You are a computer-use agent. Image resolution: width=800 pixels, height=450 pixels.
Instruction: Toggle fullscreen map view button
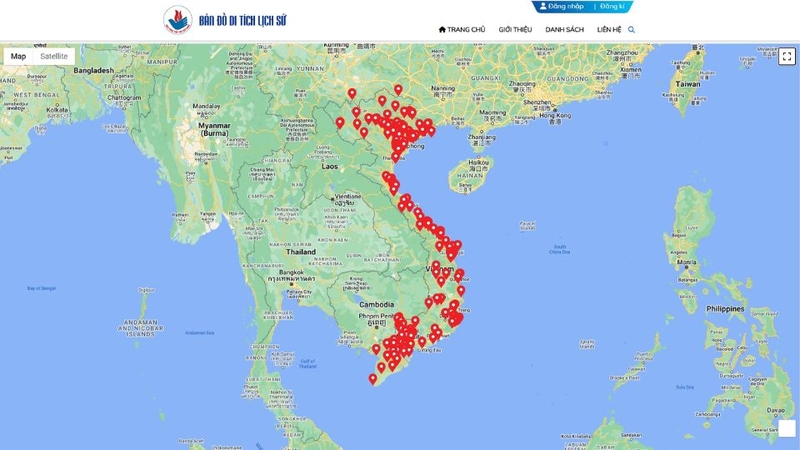[x=787, y=56]
